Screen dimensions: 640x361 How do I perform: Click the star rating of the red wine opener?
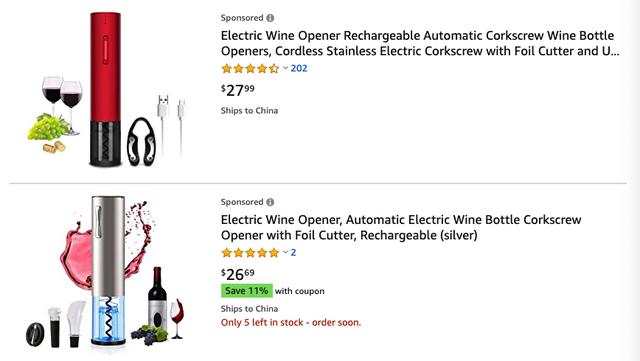(250, 69)
